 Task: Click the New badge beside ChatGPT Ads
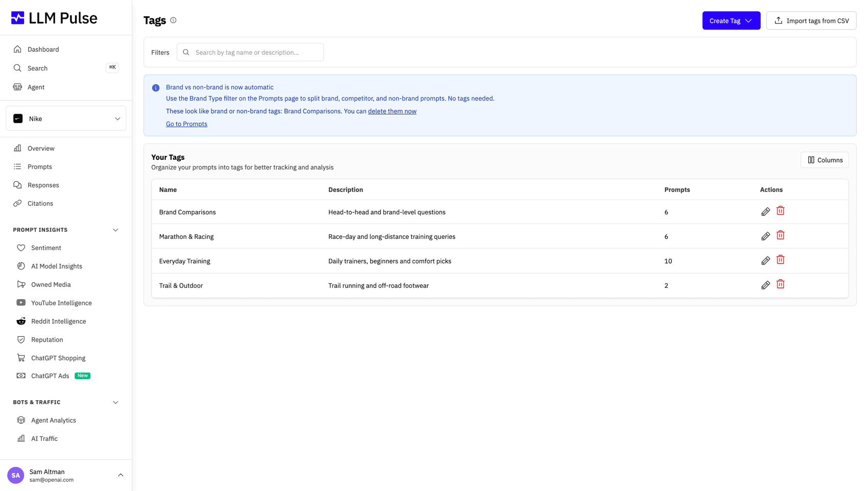pos(83,376)
